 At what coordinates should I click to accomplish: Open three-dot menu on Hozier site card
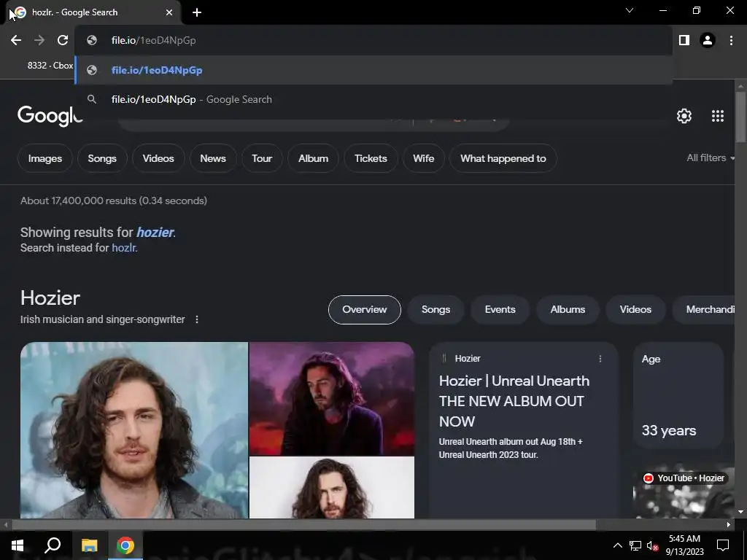(600, 359)
